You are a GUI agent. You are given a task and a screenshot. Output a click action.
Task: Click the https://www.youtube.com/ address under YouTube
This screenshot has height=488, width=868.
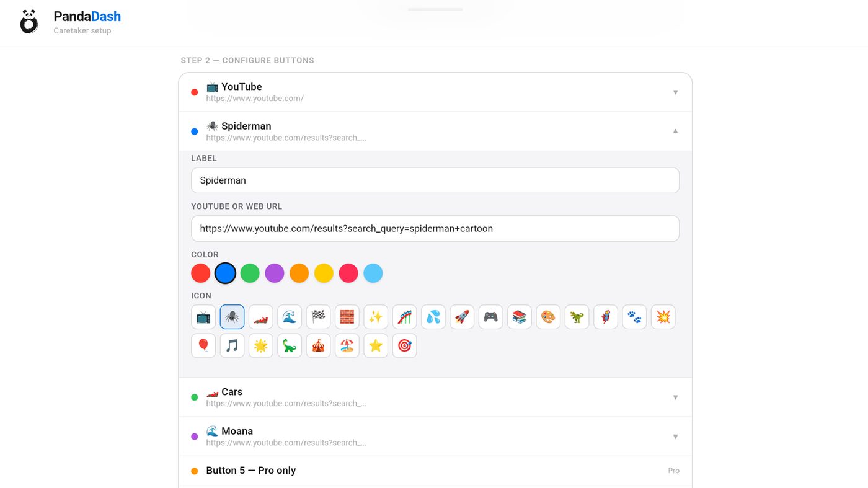tap(255, 98)
